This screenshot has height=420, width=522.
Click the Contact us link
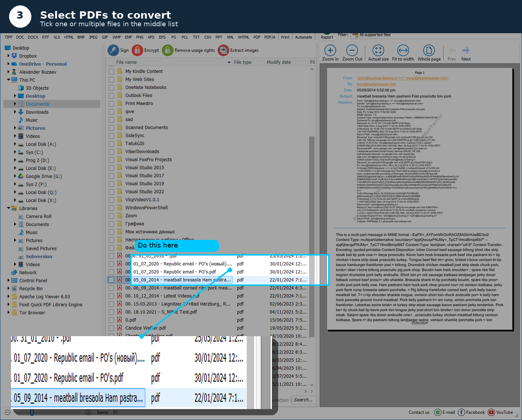pyautogui.click(x=419, y=412)
